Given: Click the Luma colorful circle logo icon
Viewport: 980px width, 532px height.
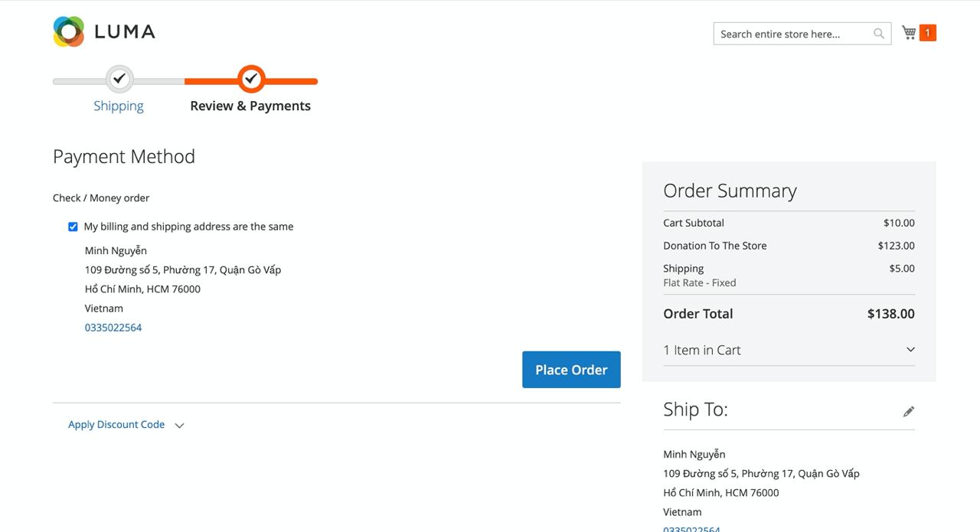Looking at the screenshot, I should pyautogui.click(x=69, y=32).
